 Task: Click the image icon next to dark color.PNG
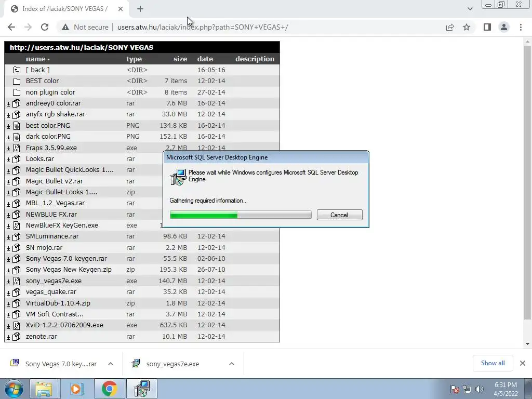[16, 137]
